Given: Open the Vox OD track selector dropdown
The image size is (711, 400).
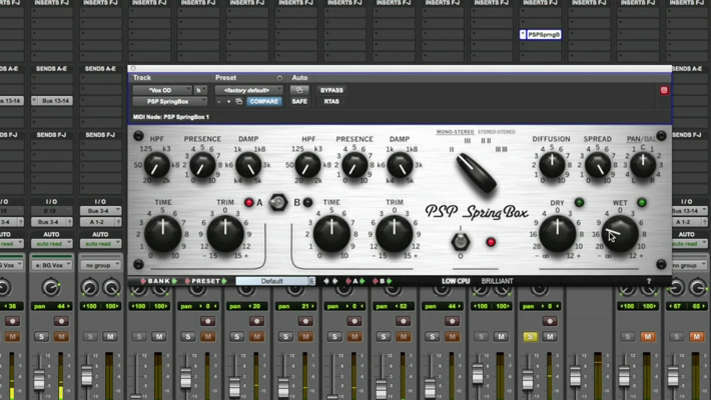Looking at the screenshot, I should [162, 90].
